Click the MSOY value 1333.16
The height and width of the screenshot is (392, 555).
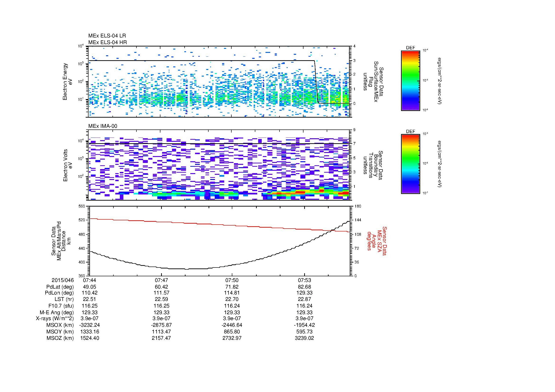pos(89,332)
